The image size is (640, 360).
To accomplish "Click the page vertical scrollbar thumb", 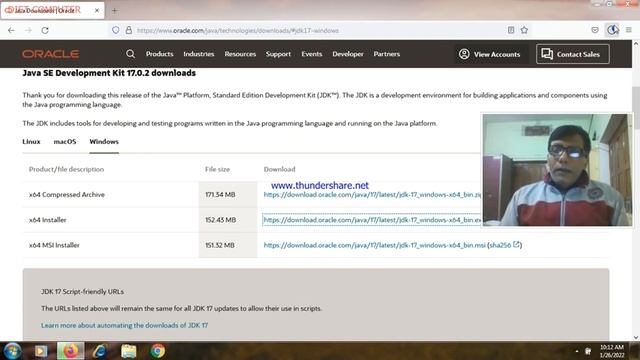I will click(x=636, y=108).
